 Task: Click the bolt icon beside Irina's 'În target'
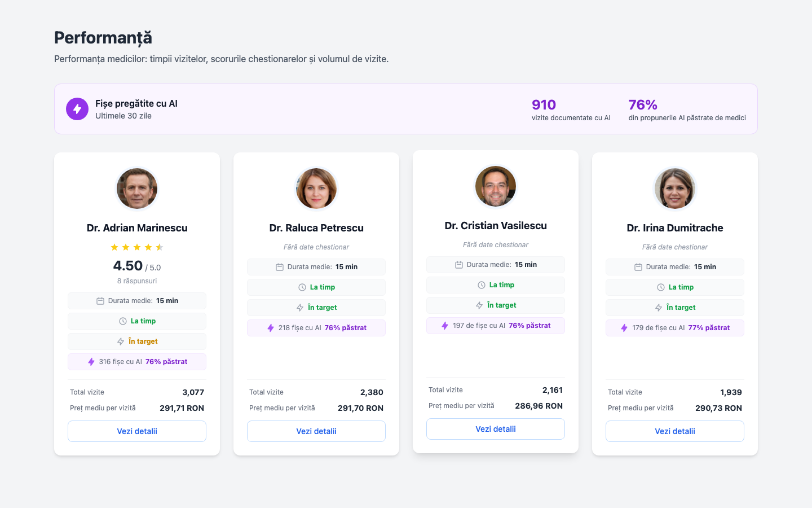tap(659, 308)
